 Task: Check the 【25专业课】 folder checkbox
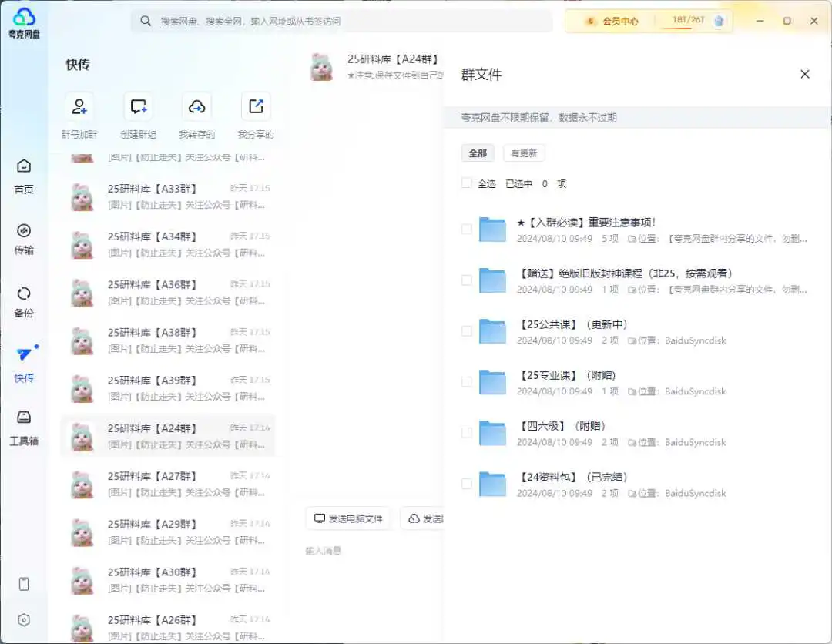point(466,382)
